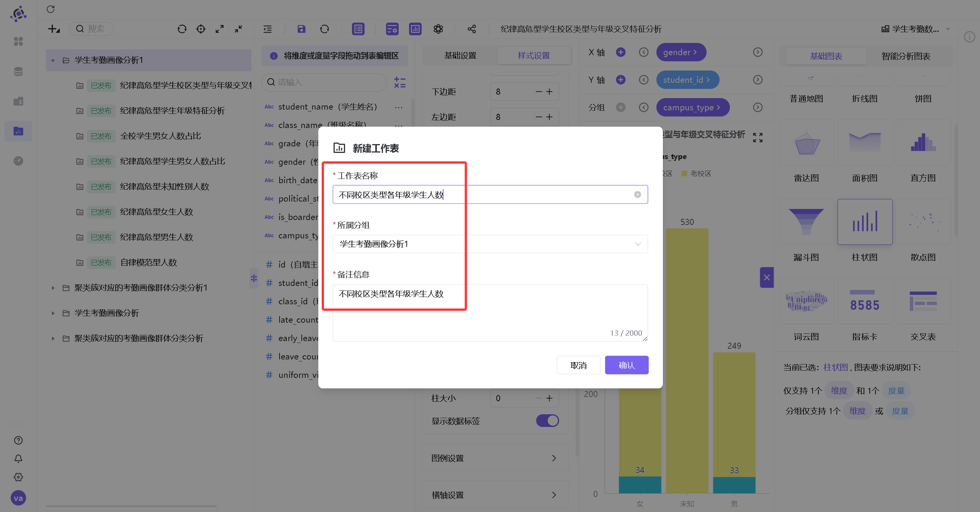Increase the 下边距 value
This screenshot has width=980, height=512.
[549, 92]
